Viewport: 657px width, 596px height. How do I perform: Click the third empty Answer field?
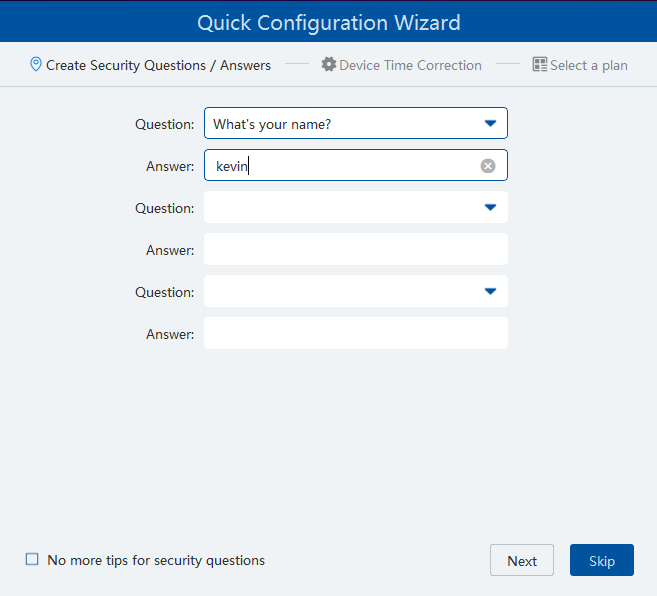coord(355,334)
